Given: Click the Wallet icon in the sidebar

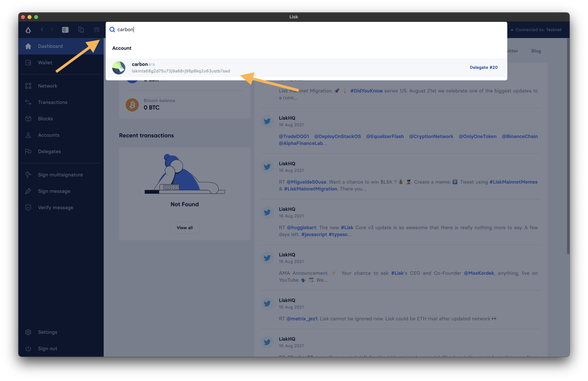Looking at the screenshot, I should 28,63.
